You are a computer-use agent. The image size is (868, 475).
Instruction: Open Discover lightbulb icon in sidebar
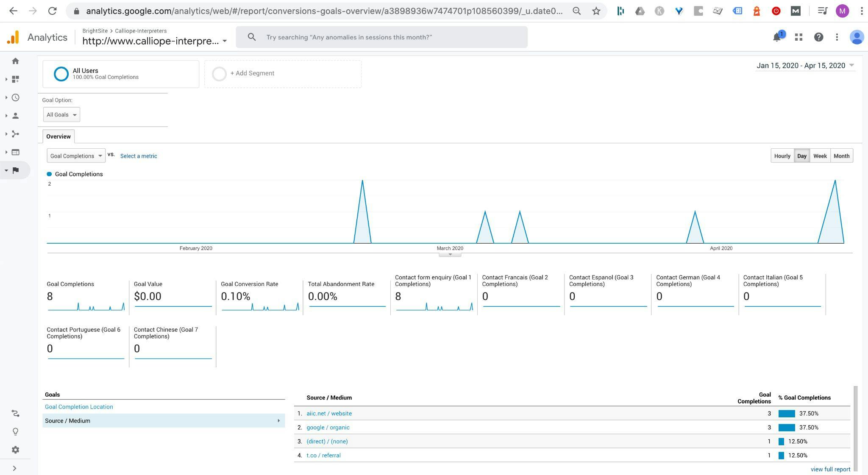point(16,432)
